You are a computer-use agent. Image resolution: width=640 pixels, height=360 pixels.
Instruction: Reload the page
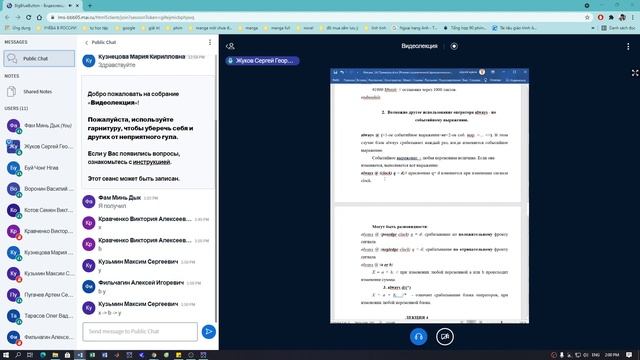click(x=29, y=18)
